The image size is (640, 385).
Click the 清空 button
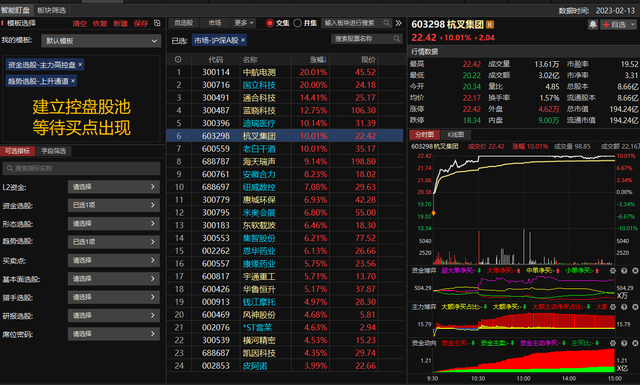tap(80, 24)
